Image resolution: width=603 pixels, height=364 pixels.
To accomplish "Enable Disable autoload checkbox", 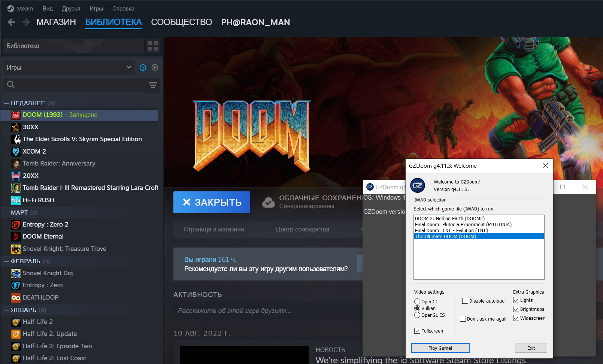I will 465,301.
